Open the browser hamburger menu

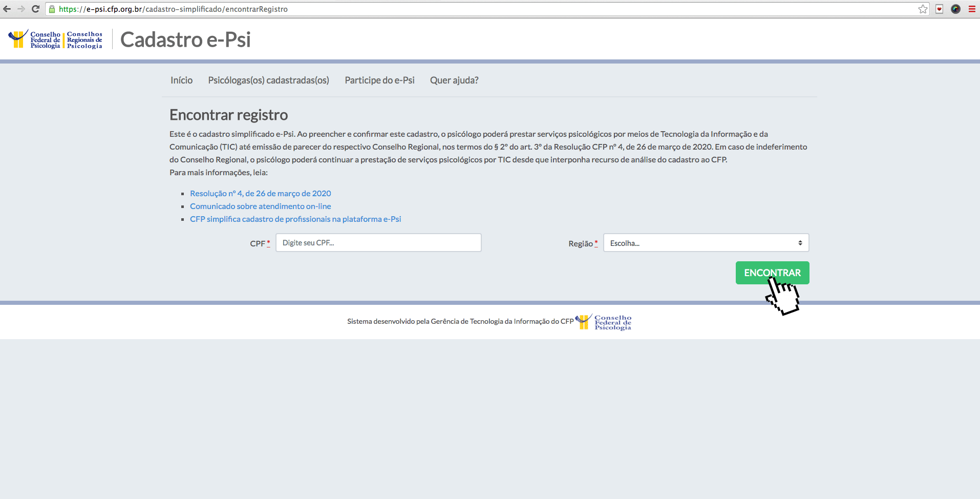[x=972, y=9]
